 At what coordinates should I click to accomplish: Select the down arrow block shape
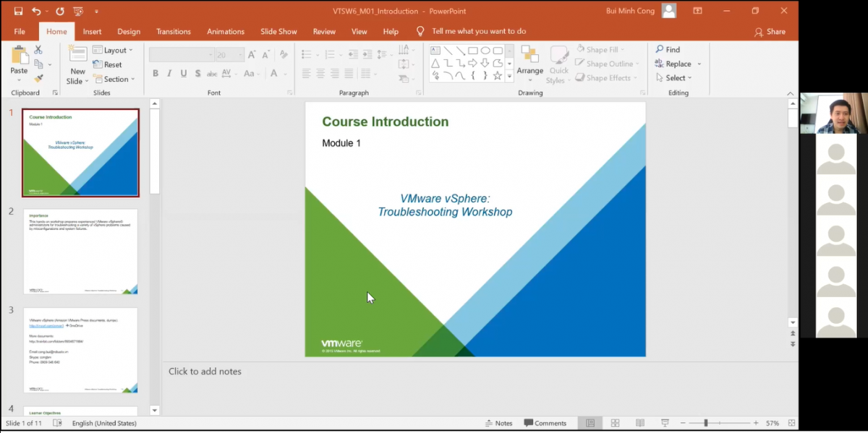click(x=485, y=63)
